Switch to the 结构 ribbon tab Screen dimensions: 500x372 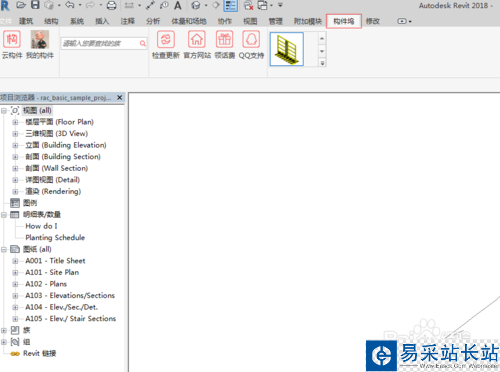(x=51, y=21)
